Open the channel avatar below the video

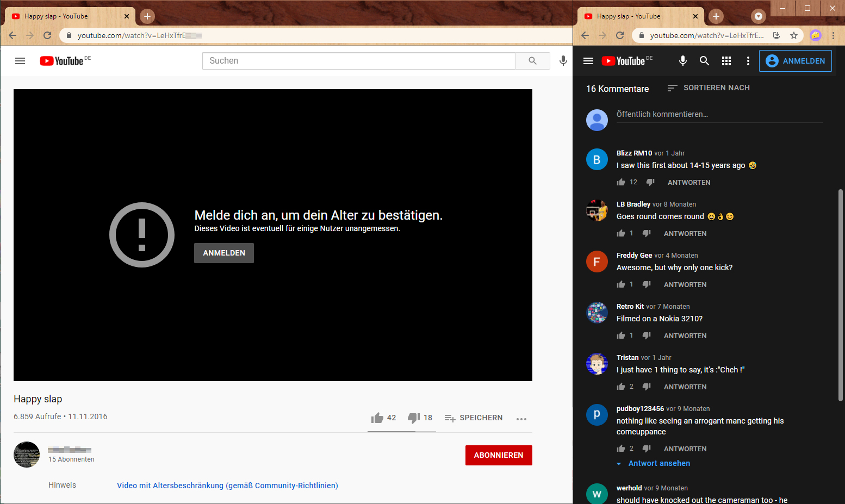coord(27,455)
